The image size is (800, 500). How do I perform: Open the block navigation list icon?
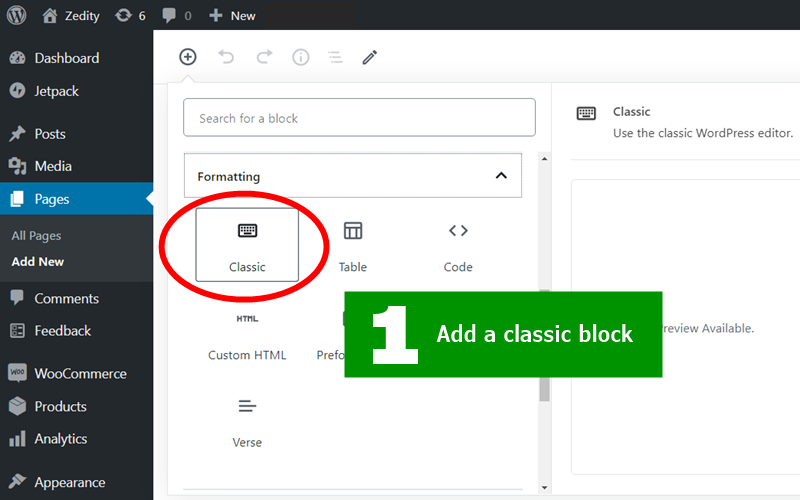[x=335, y=57]
